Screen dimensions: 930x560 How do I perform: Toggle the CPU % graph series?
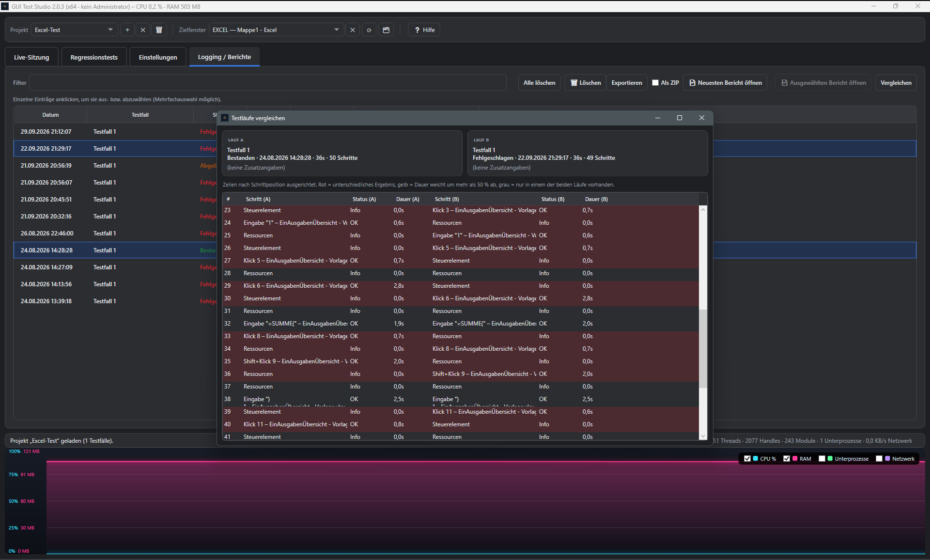747,459
